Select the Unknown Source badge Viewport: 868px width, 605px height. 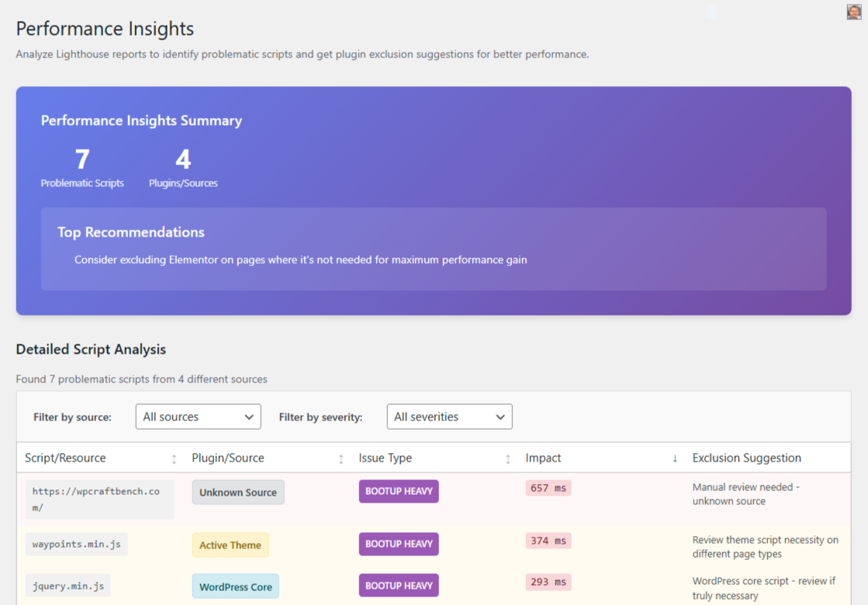(238, 493)
